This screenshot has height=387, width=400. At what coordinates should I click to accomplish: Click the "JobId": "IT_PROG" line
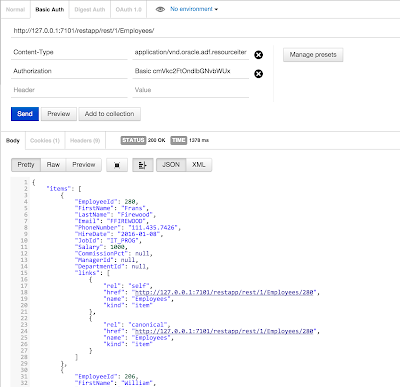(108, 241)
